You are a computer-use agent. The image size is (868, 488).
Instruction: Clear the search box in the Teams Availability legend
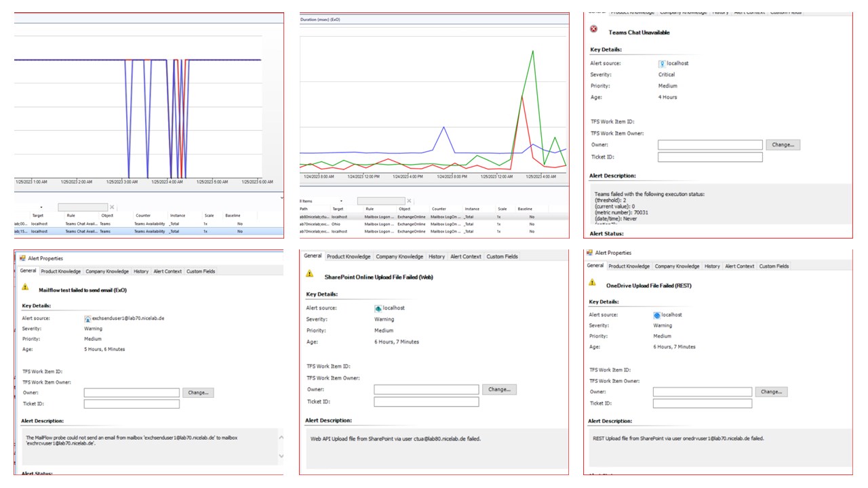pos(112,207)
